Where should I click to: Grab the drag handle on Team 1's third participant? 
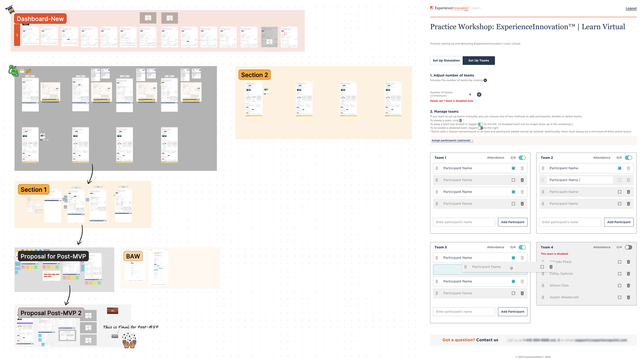pyautogui.click(x=437, y=192)
